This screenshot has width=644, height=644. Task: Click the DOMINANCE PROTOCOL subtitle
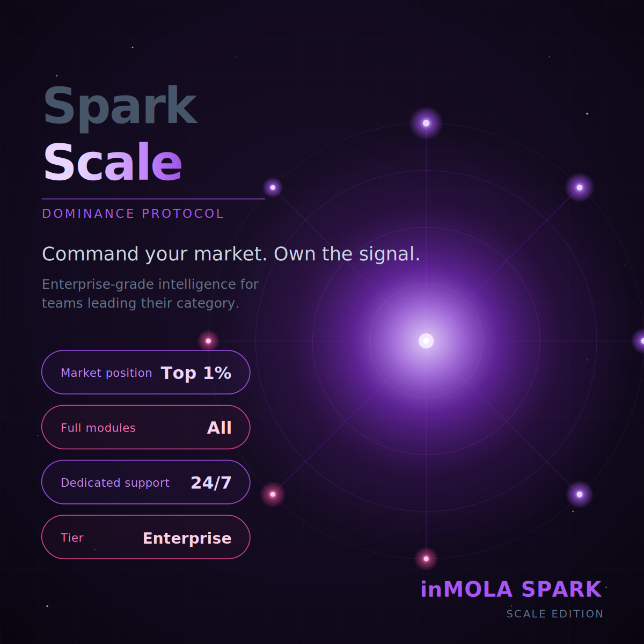point(133,214)
